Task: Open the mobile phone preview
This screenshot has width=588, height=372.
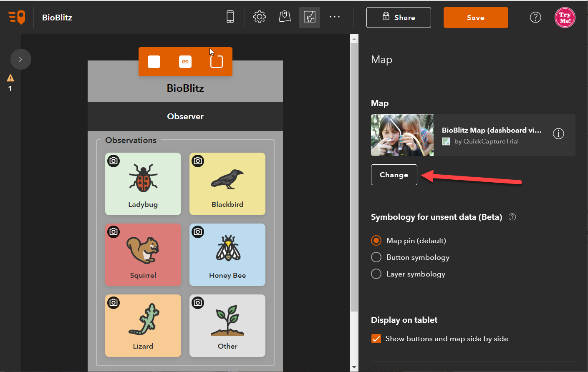Action: [230, 17]
